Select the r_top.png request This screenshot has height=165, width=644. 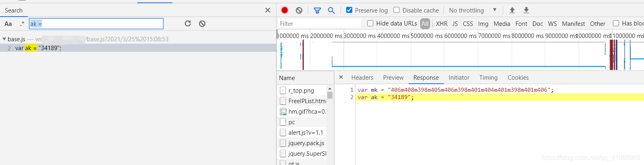(x=302, y=91)
